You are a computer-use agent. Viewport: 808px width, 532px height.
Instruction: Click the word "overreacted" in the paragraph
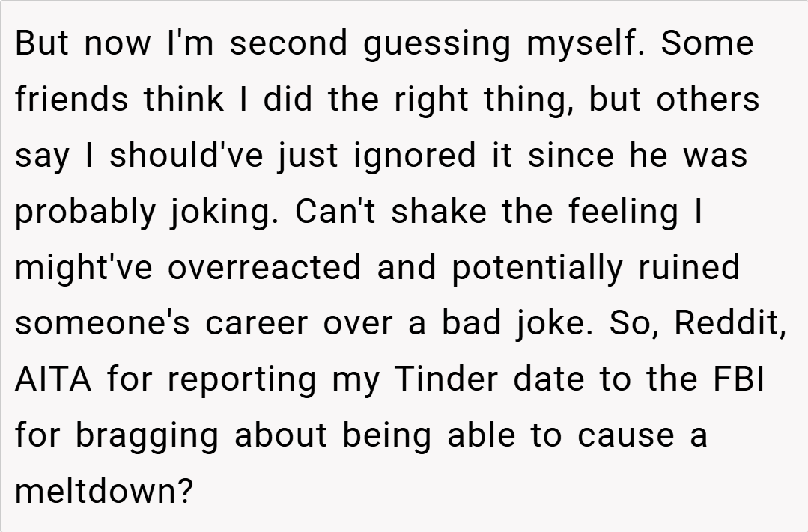(267, 267)
